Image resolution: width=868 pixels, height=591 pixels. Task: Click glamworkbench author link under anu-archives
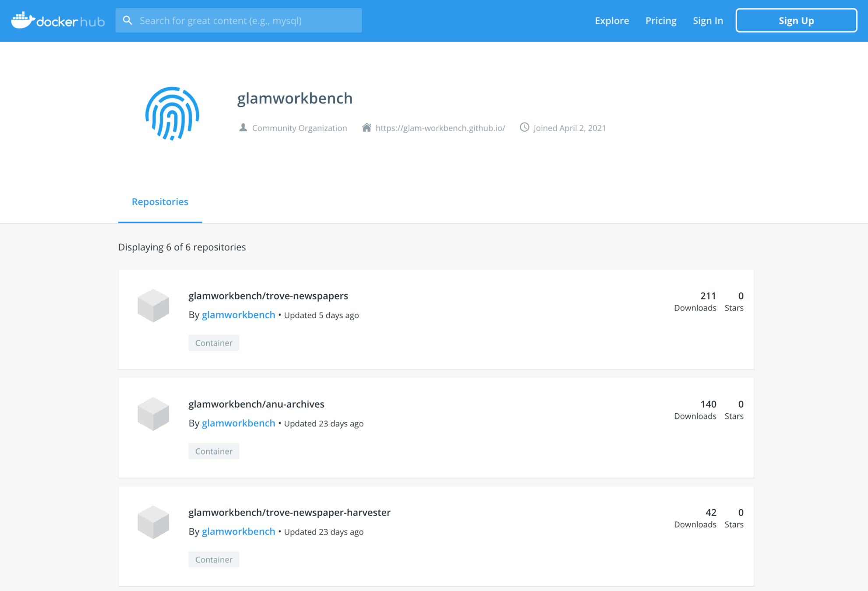[x=238, y=423]
